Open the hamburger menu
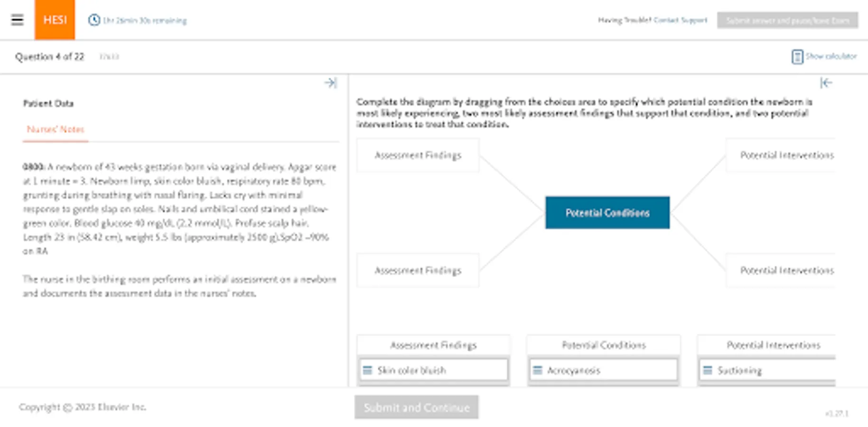The width and height of the screenshot is (868, 427). (18, 20)
